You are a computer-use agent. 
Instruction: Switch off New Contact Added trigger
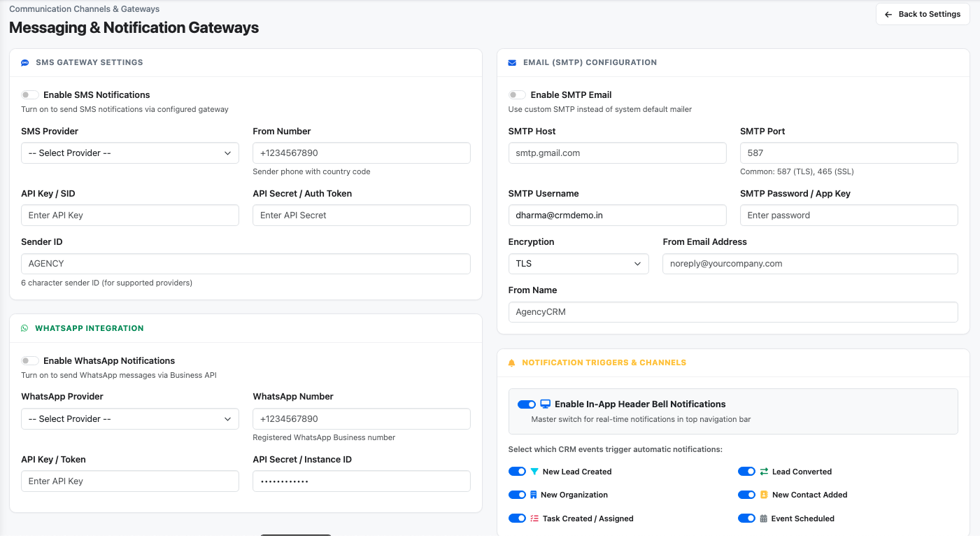point(747,495)
